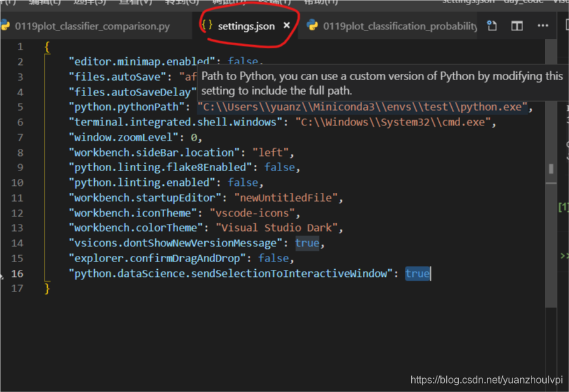This screenshot has width=569, height=392.
Task: Open the more actions ellipsis menu
Action: click(542, 25)
